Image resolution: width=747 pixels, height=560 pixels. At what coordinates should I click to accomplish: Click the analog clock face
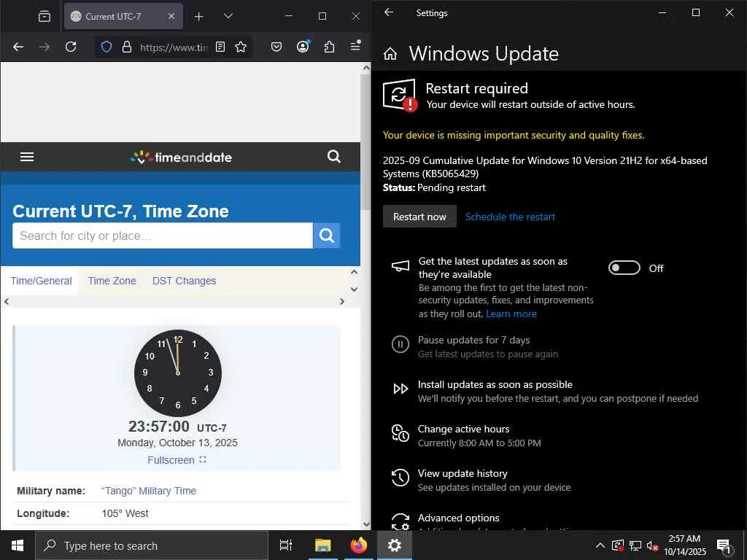[178, 373]
